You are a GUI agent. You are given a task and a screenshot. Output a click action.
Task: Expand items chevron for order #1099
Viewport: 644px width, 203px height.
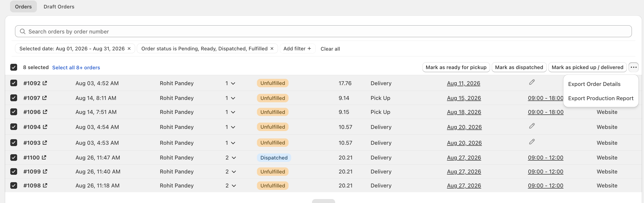[234, 172]
